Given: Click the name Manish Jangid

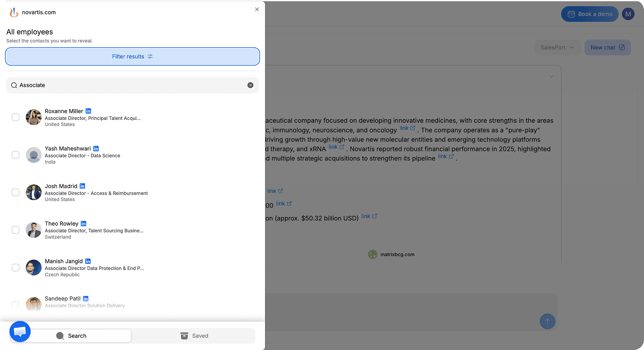Looking at the screenshot, I should (64, 261).
